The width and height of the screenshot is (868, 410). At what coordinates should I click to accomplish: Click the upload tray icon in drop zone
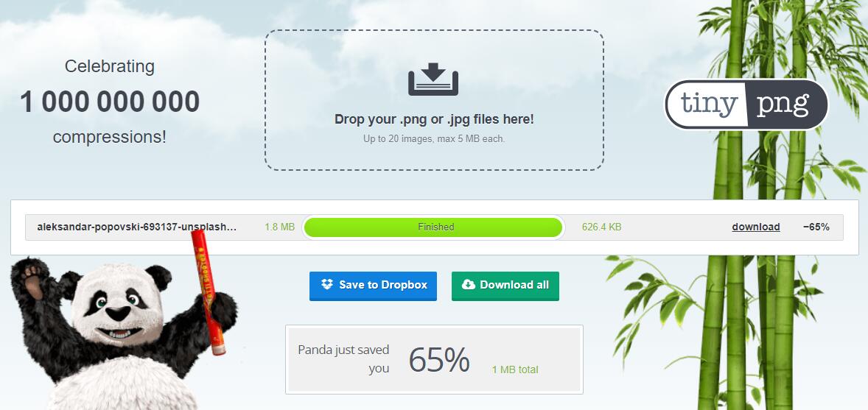(x=433, y=79)
